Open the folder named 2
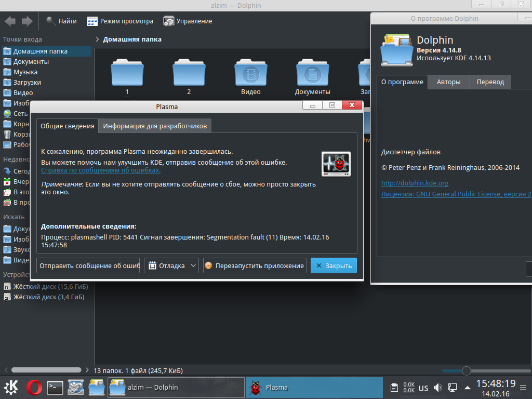This screenshot has height=399, width=532. coord(189,77)
